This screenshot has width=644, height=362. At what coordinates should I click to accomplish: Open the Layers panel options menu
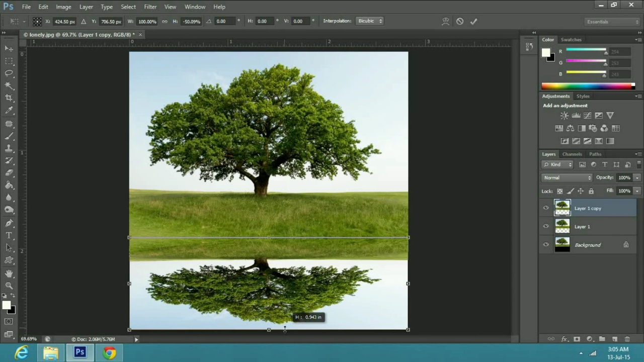point(638,154)
